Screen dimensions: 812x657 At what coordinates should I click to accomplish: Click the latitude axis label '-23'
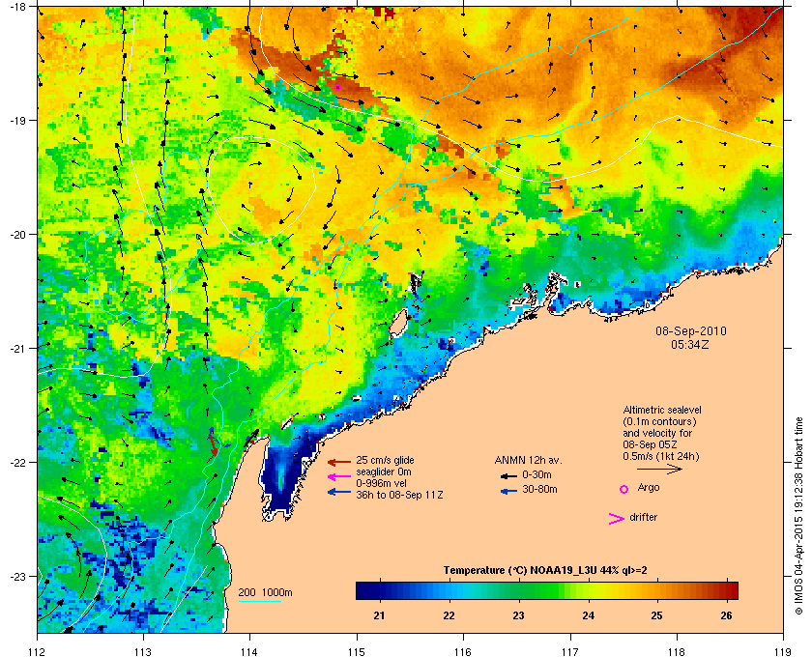tap(18, 576)
